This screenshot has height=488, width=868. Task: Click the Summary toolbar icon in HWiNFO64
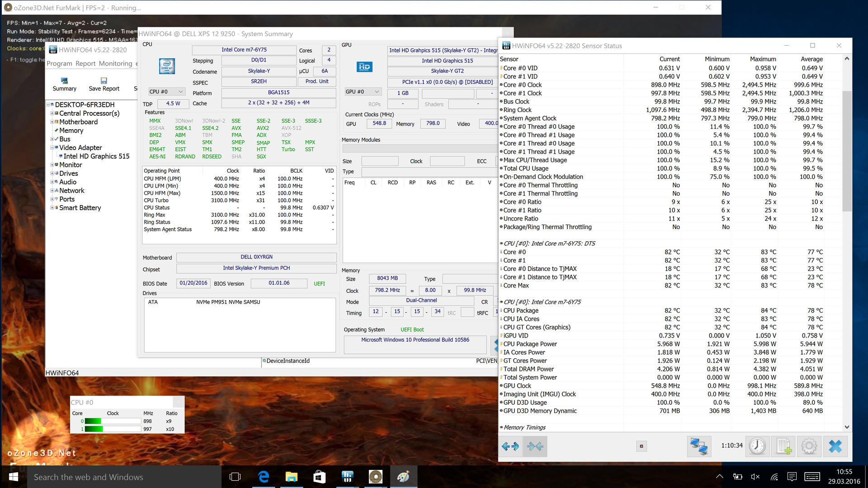(x=64, y=84)
